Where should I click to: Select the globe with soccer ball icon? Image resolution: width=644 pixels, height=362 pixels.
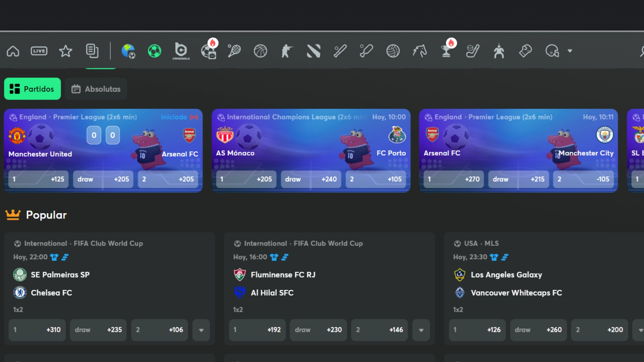(128, 51)
